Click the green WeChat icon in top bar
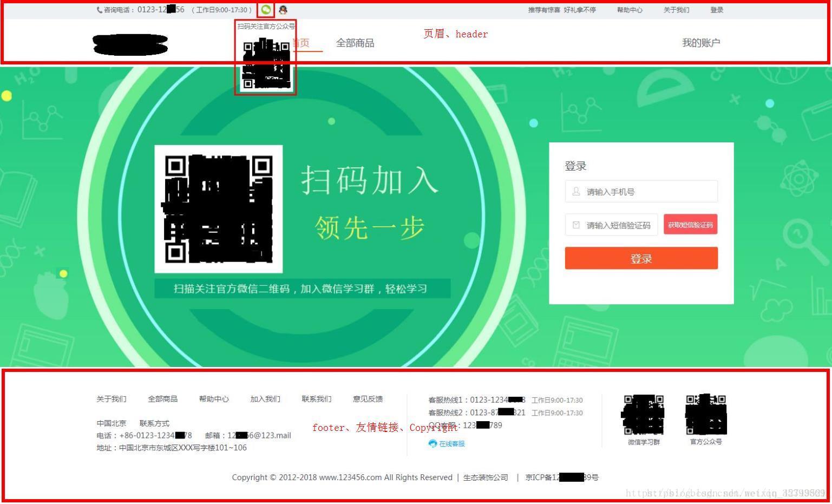This screenshot has width=832, height=504. tap(266, 9)
